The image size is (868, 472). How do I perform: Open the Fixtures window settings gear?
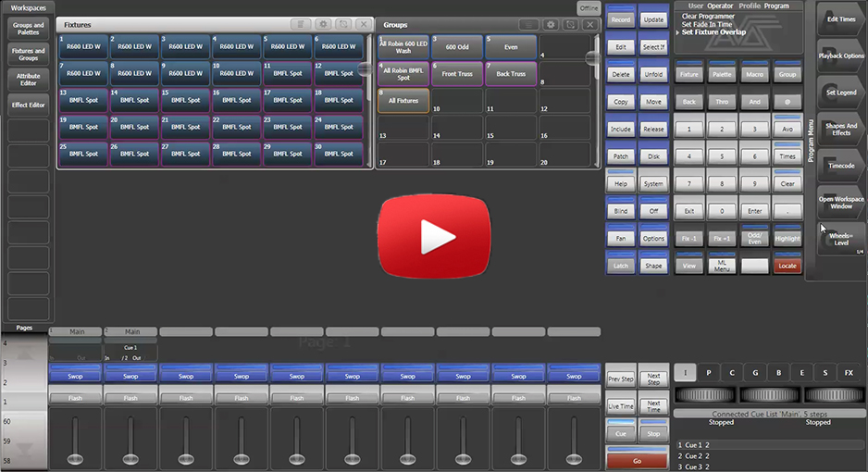(x=322, y=24)
